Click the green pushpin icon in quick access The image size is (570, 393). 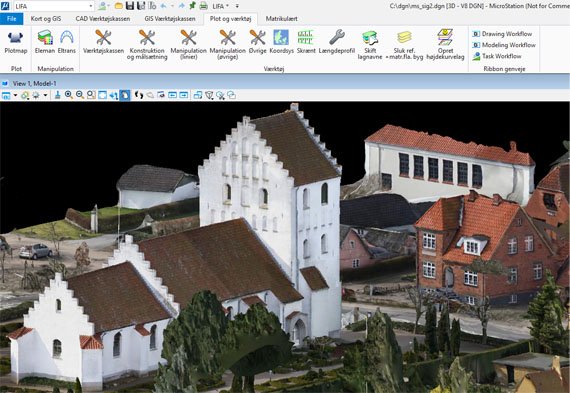[x=193, y=6]
